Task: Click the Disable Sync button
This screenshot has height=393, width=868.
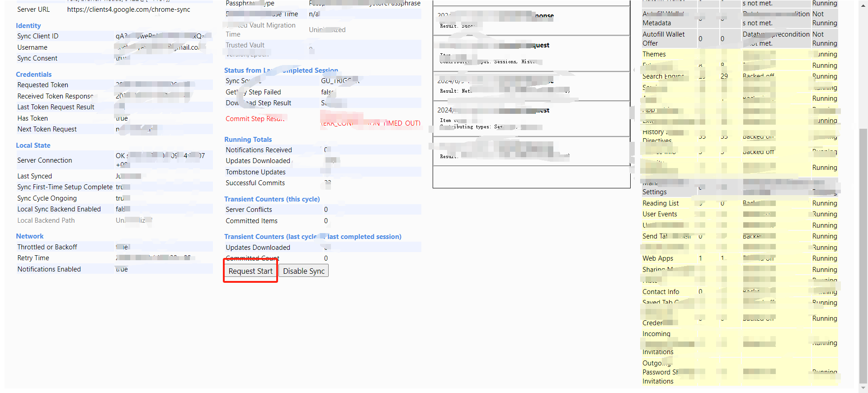Action: (x=304, y=271)
